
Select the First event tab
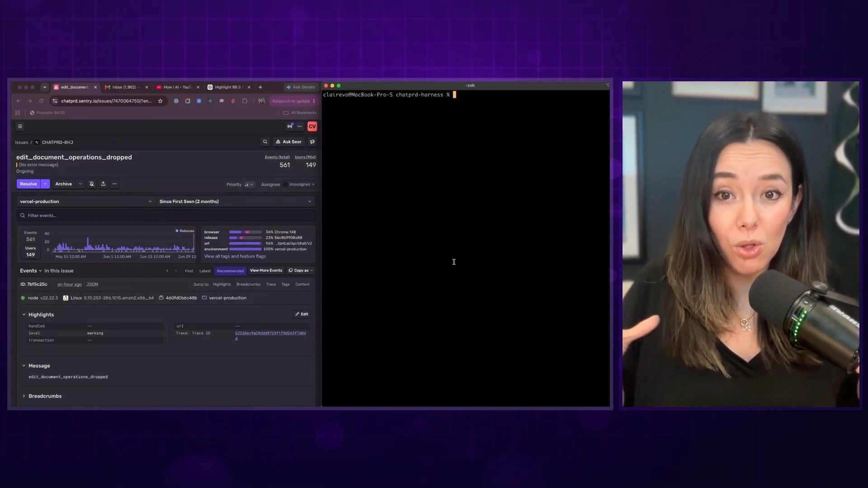(x=189, y=271)
